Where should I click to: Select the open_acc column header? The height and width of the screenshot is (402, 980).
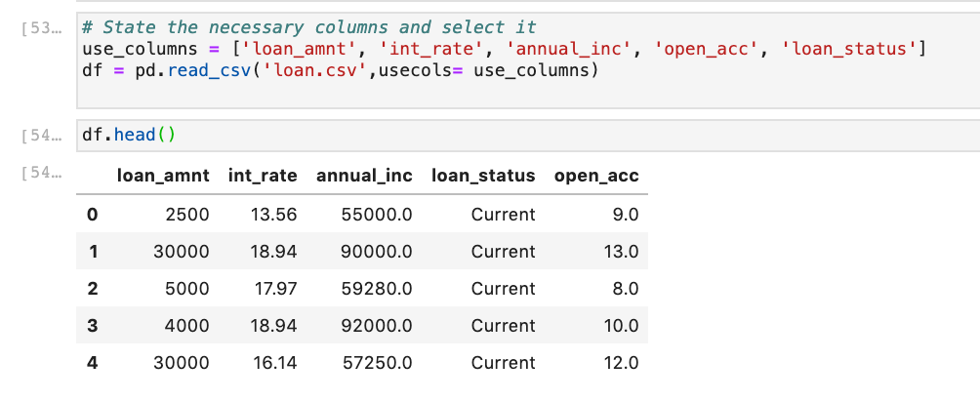point(596,176)
